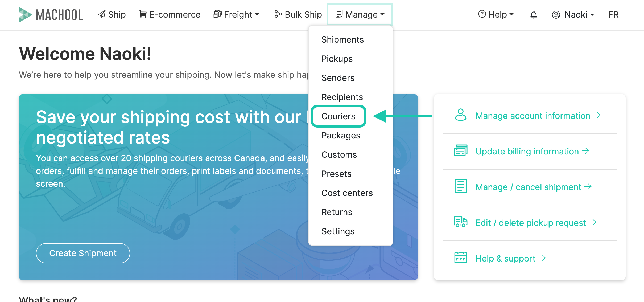The width and height of the screenshot is (644, 302).
Task: Expand the Freight dropdown
Action: pyautogui.click(x=236, y=14)
